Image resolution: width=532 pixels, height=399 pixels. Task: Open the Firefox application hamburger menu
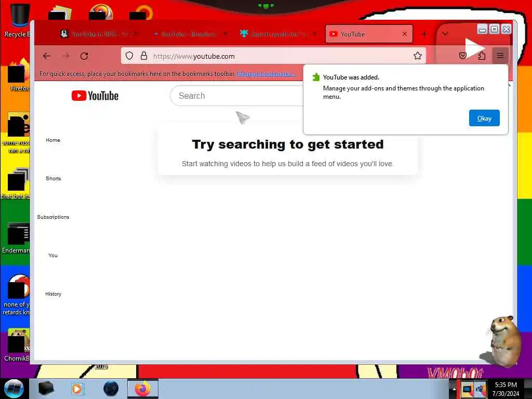(500, 55)
